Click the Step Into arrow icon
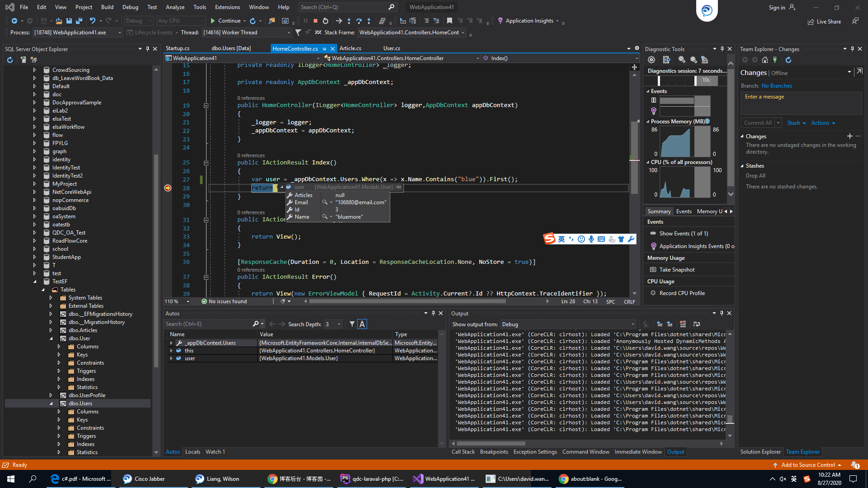Viewport: 868px width, 488px height. (x=349, y=21)
